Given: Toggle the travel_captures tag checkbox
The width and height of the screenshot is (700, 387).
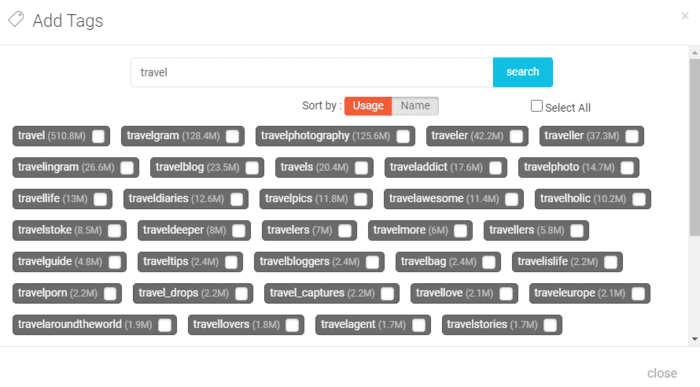Looking at the screenshot, I should point(388,294).
